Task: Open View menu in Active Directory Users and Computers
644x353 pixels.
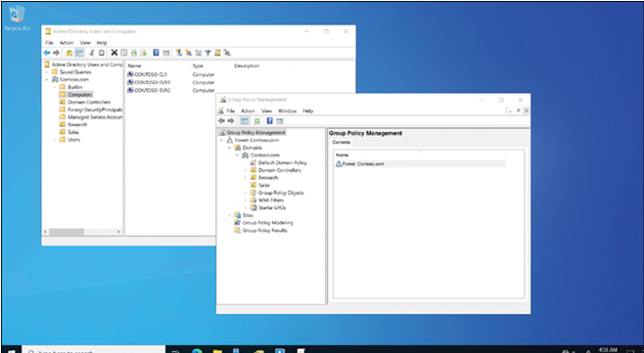Action: pyautogui.click(x=85, y=43)
